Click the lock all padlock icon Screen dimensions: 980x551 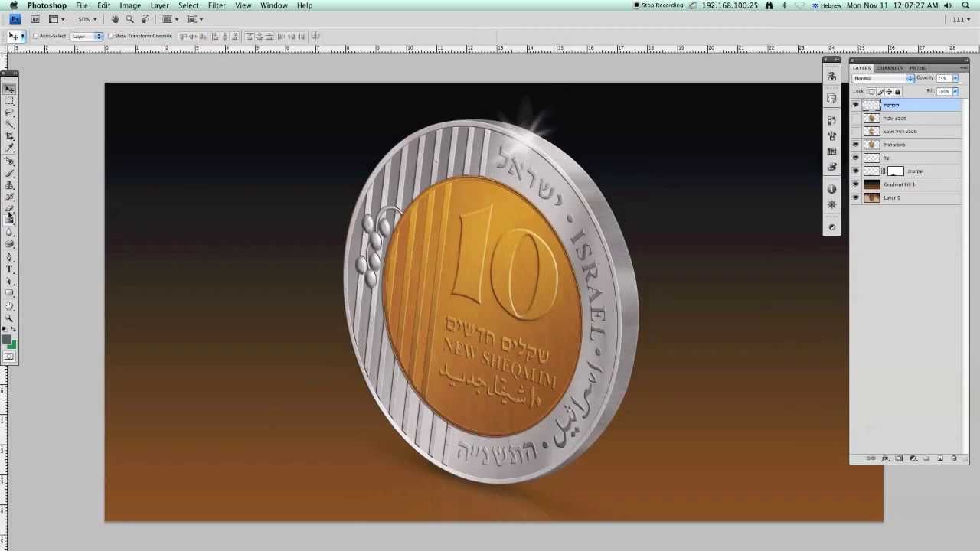click(897, 92)
